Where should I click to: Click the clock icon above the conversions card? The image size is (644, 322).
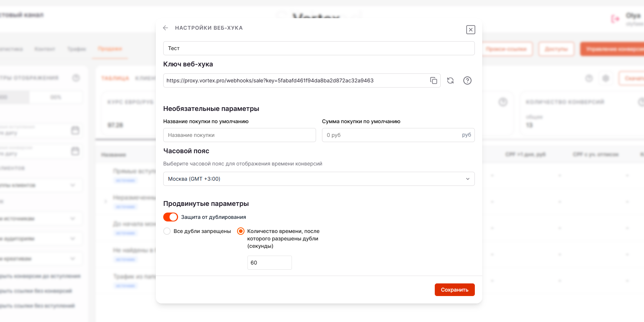[x=503, y=102]
